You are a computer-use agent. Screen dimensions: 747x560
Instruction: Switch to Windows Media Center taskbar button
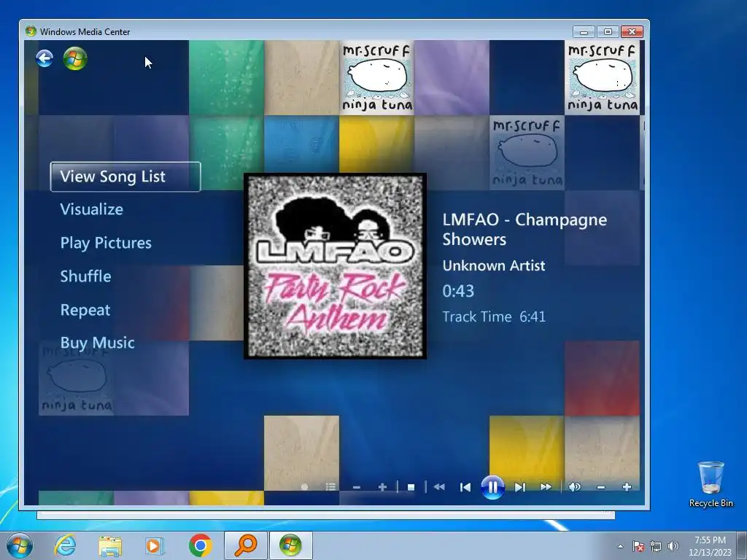pyautogui.click(x=291, y=545)
